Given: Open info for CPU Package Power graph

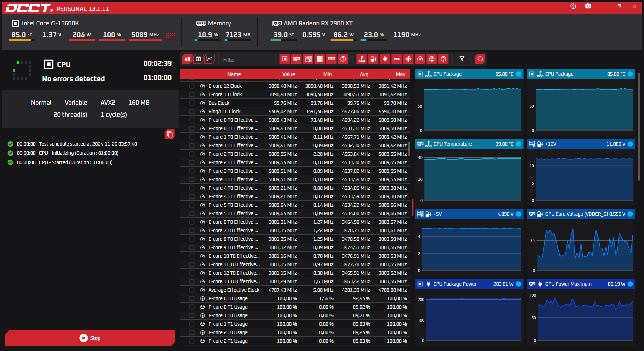Looking at the screenshot, I should click(x=518, y=284).
